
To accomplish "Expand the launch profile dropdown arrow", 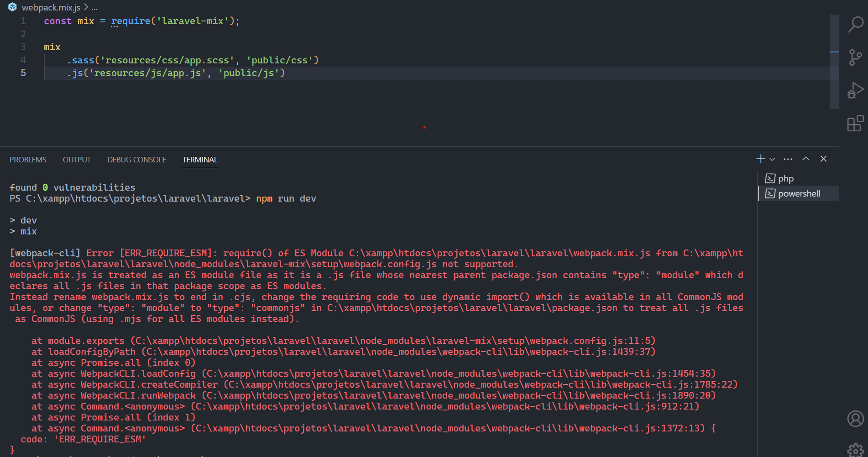I will click(772, 159).
